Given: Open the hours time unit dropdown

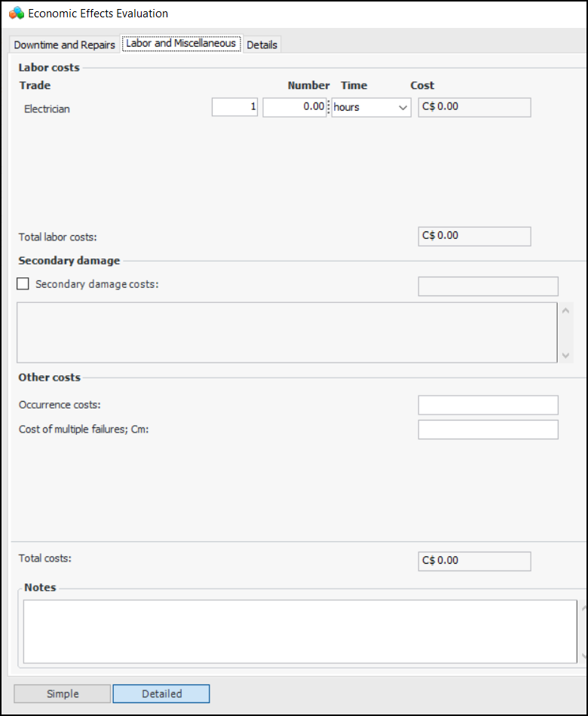Looking at the screenshot, I should [371, 107].
